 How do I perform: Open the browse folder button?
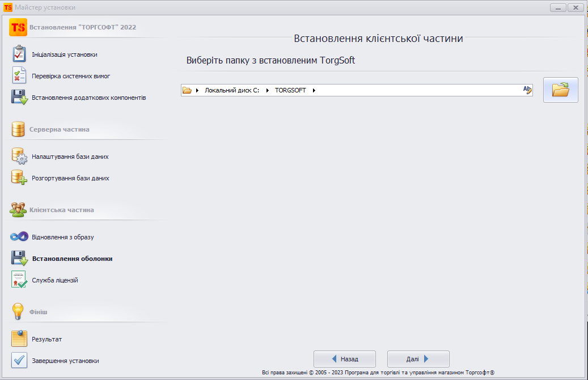(560, 90)
